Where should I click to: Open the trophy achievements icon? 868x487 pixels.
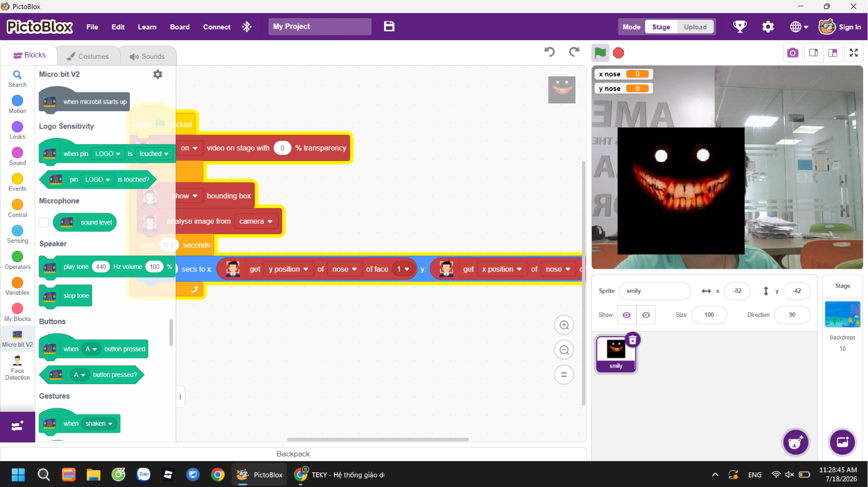(740, 27)
